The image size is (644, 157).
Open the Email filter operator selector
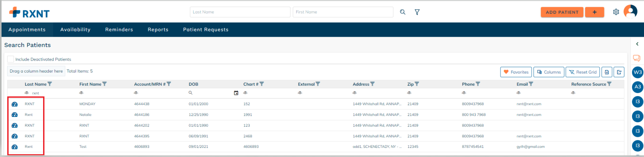(518, 93)
